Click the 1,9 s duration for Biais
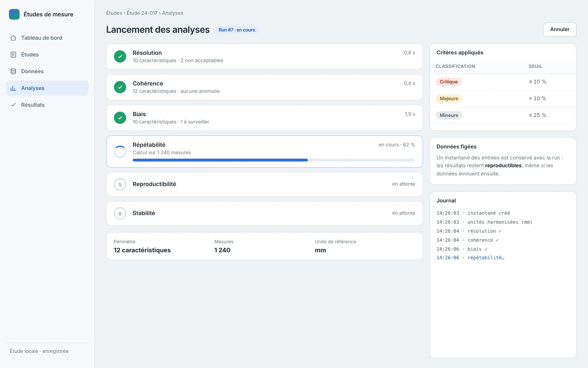This screenshot has width=588, height=368. [x=410, y=114]
